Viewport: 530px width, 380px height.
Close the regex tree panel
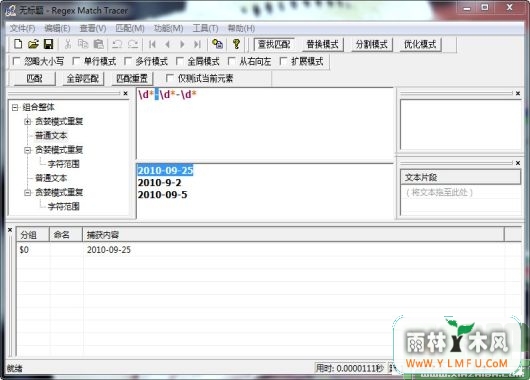point(125,93)
